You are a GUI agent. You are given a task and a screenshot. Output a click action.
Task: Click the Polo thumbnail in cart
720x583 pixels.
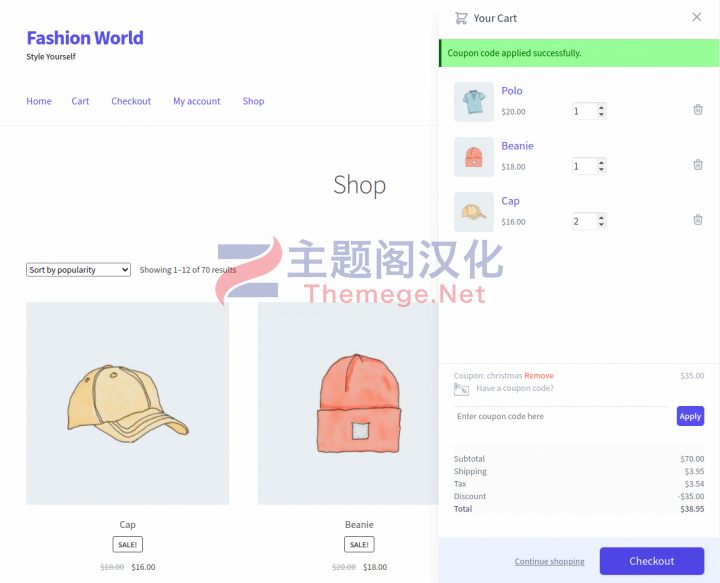pos(474,102)
